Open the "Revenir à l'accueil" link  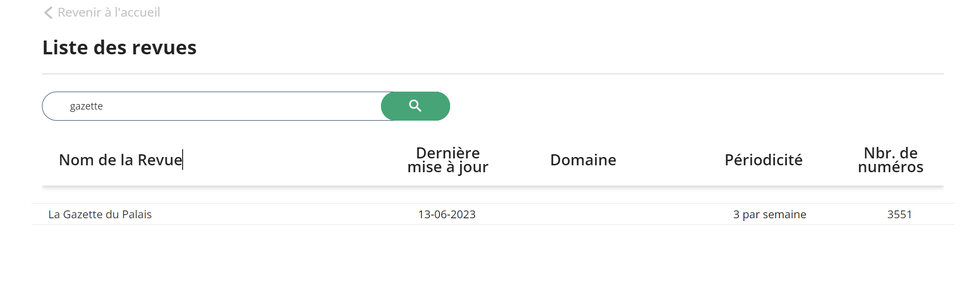point(108,12)
